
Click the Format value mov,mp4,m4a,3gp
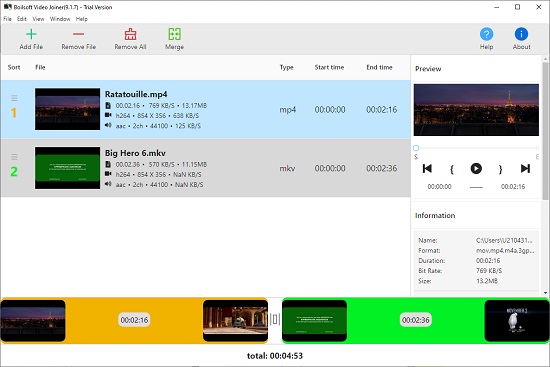(505, 251)
